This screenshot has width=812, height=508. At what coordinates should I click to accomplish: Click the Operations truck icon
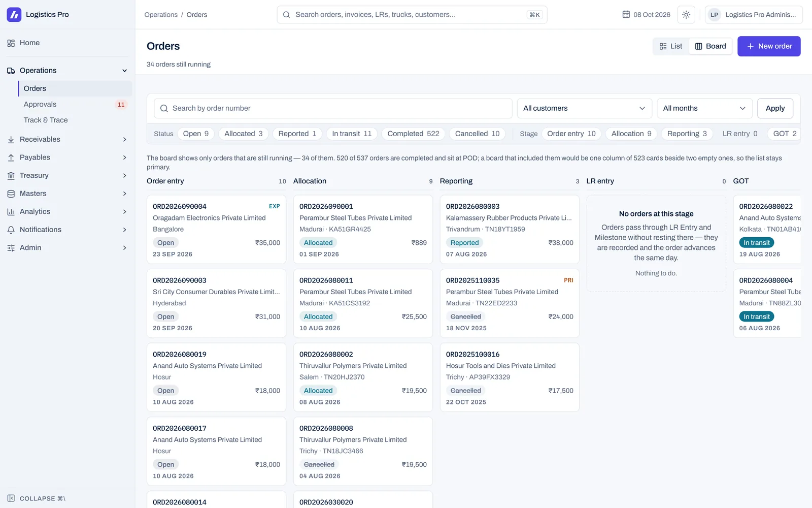11,71
